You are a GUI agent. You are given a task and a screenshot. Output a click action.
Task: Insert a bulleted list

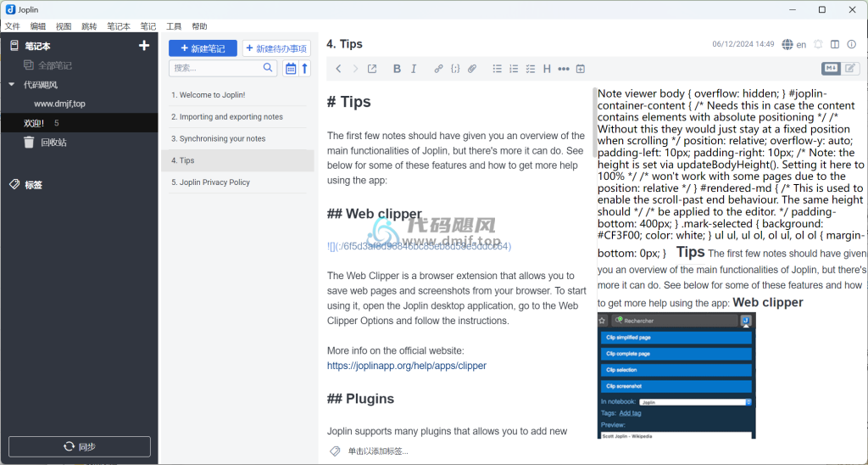point(497,69)
